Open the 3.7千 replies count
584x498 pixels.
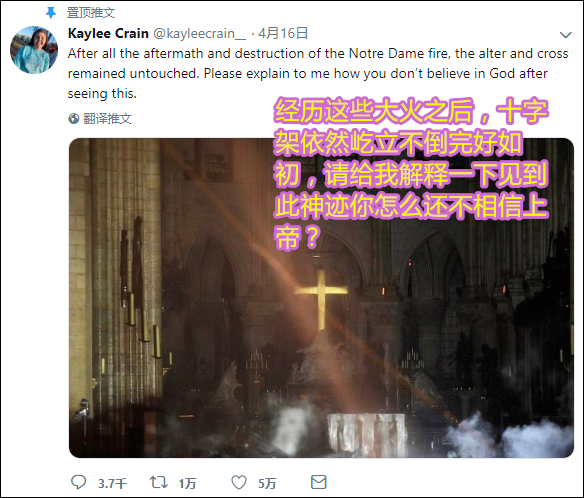(x=112, y=483)
